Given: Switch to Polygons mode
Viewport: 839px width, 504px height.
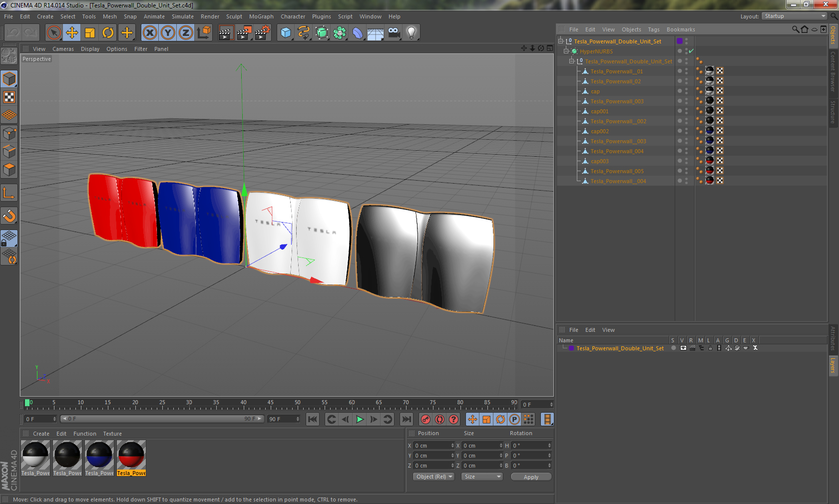Looking at the screenshot, I should (9, 170).
